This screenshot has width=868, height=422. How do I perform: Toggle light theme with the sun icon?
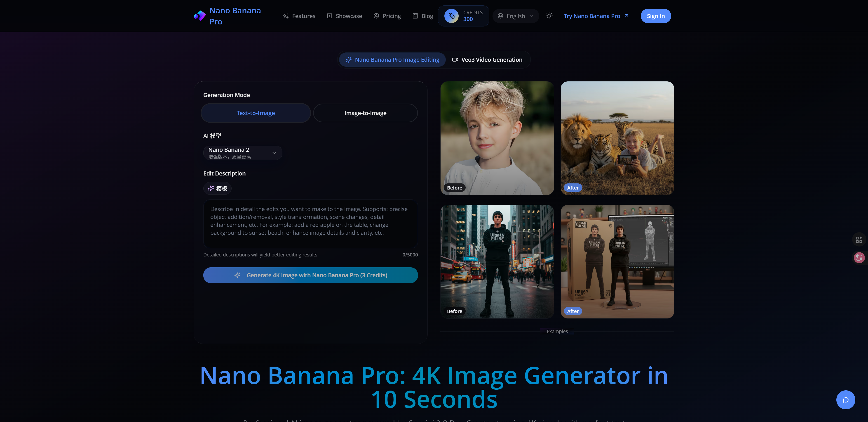pos(549,16)
